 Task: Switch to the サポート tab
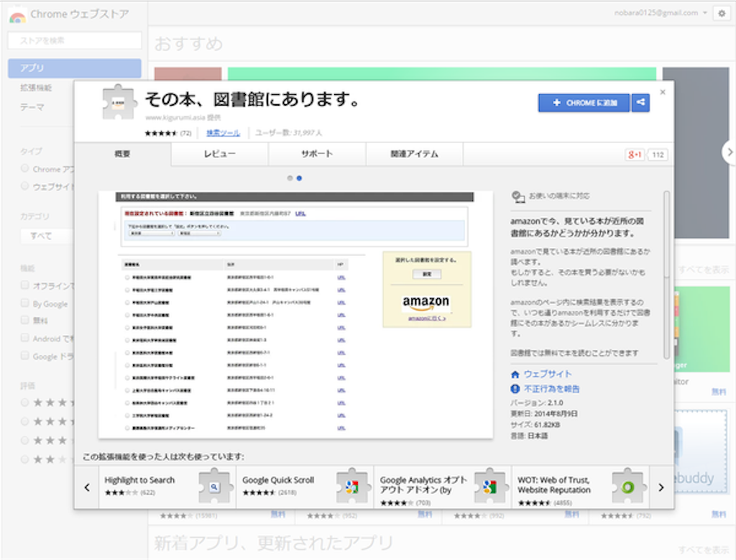(317, 154)
